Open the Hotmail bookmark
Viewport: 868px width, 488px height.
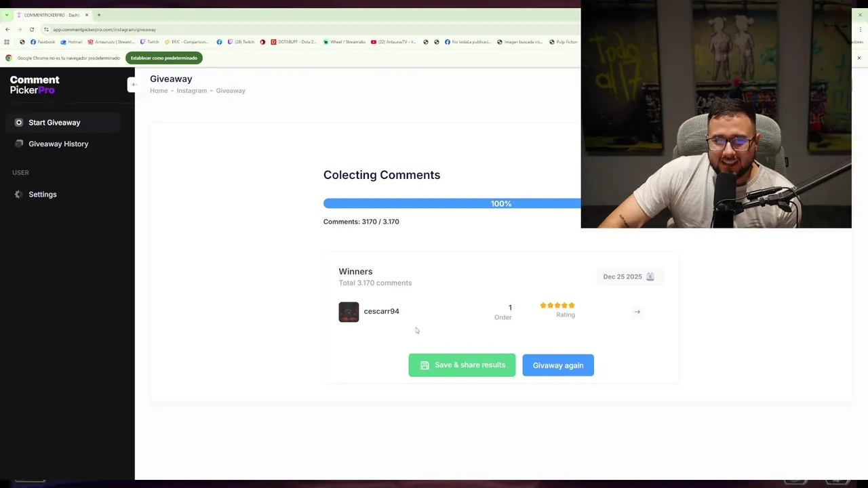click(x=71, y=42)
